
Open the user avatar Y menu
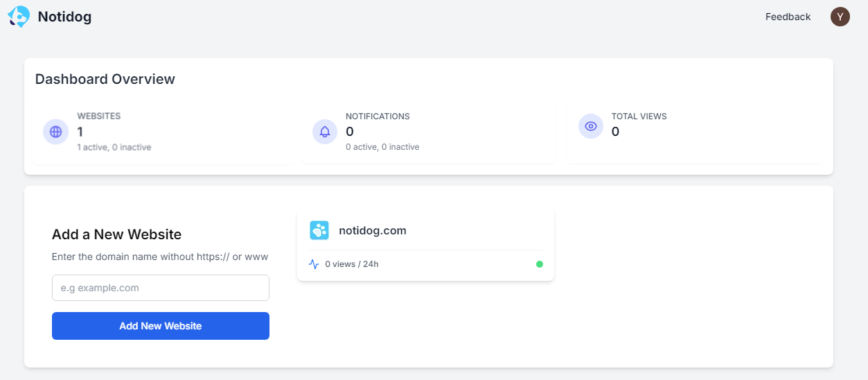840,17
